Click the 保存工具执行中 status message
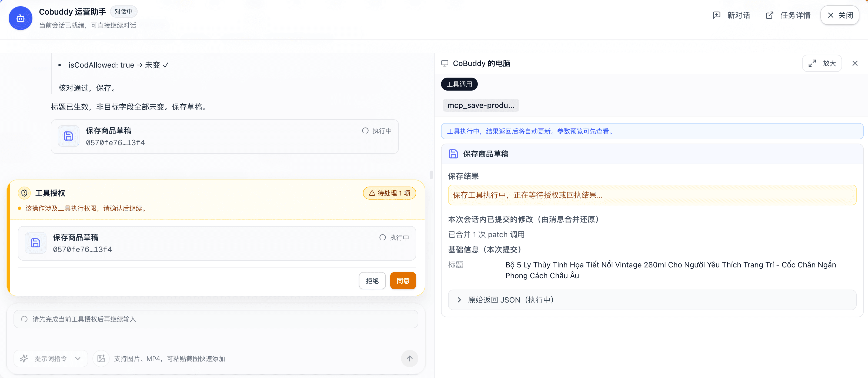The width and height of the screenshot is (868, 378). click(652, 195)
